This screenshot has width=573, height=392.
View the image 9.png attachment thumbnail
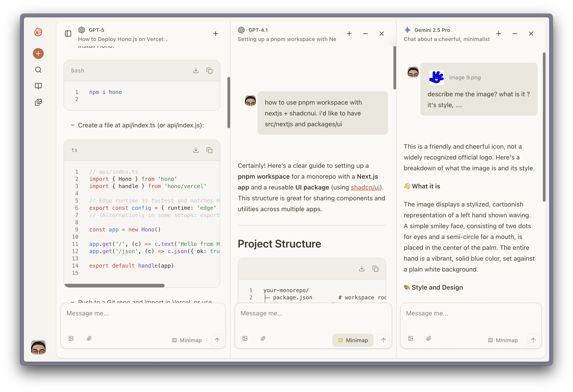click(x=436, y=77)
